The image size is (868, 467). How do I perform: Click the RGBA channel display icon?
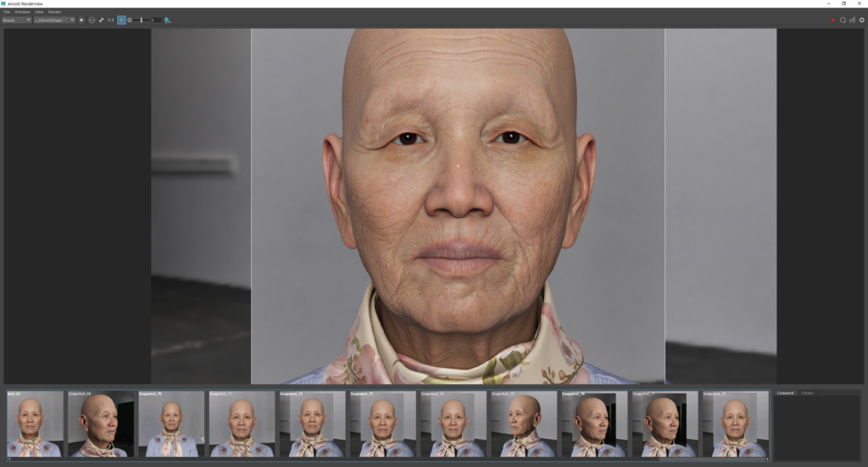(81, 20)
